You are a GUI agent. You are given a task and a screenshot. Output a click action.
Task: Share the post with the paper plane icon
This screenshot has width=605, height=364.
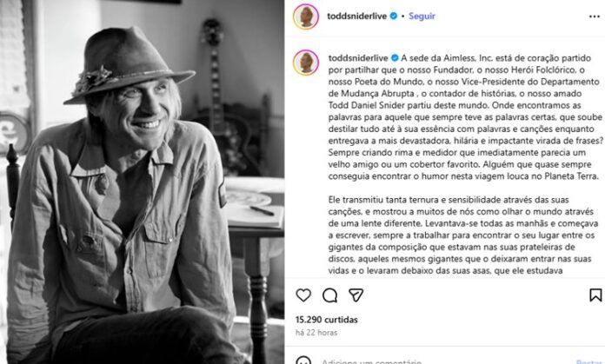[x=356, y=295]
